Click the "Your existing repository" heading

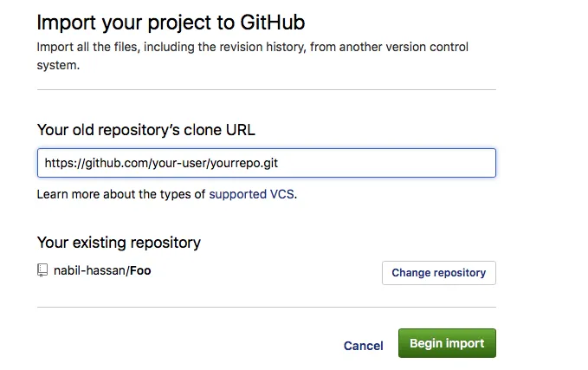(119, 243)
